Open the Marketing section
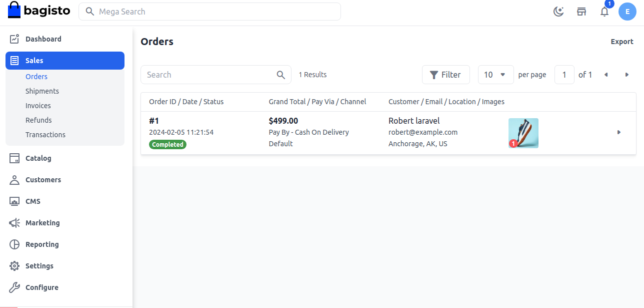This screenshot has height=308, width=644. tap(42, 223)
